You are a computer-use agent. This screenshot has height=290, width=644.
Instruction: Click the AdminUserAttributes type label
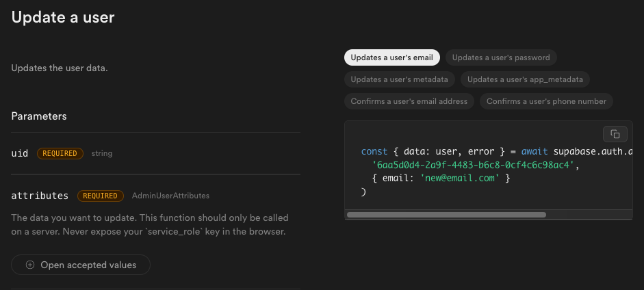pyautogui.click(x=170, y=196)
